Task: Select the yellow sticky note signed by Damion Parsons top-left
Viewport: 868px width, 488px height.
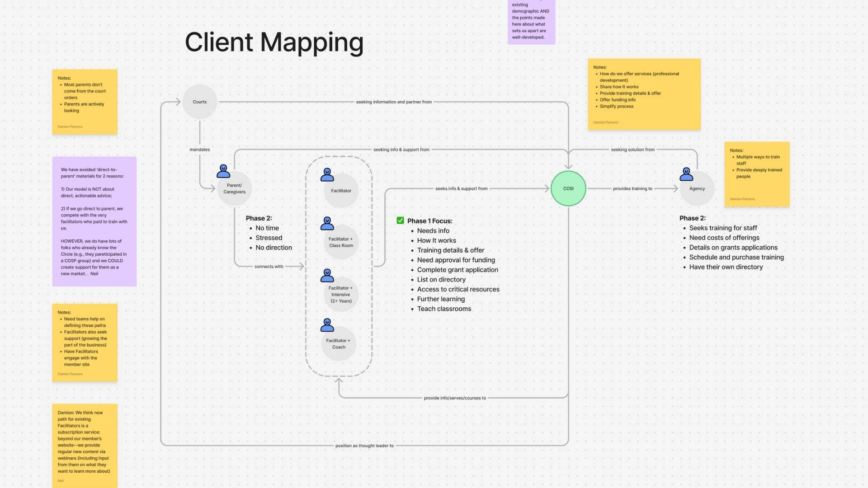Action: coord(85,101)
